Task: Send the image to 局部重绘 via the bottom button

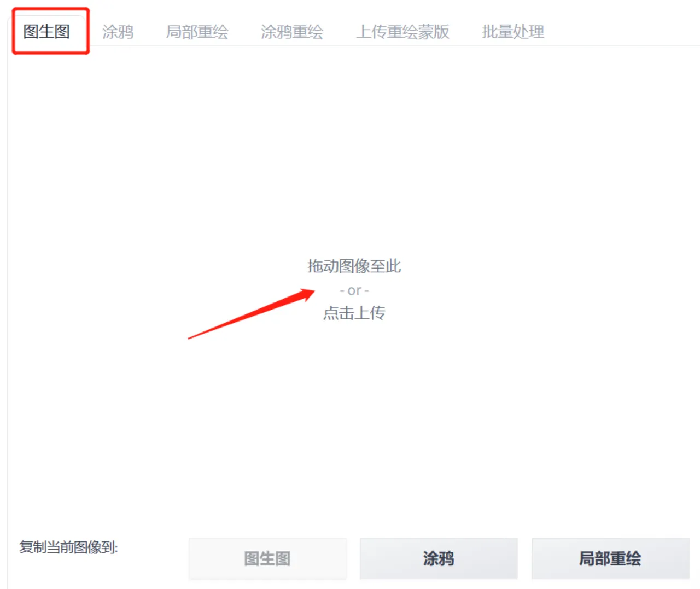Action: click(x=610, y=558)
